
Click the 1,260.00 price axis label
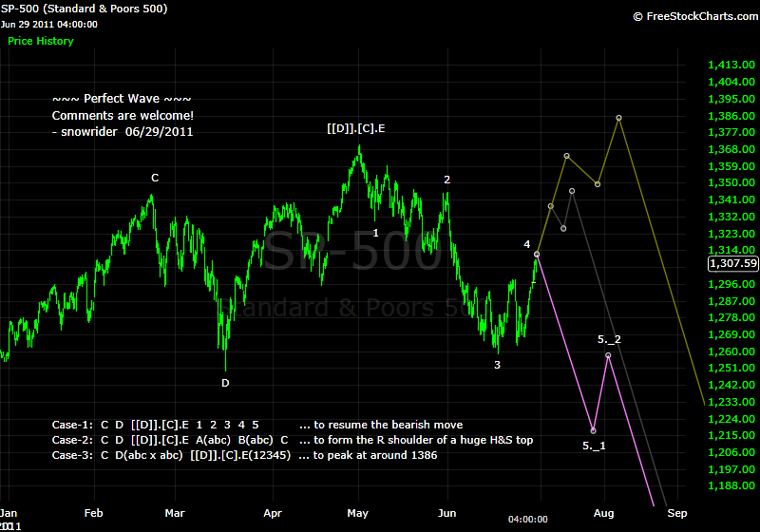(x=731, y=351)
